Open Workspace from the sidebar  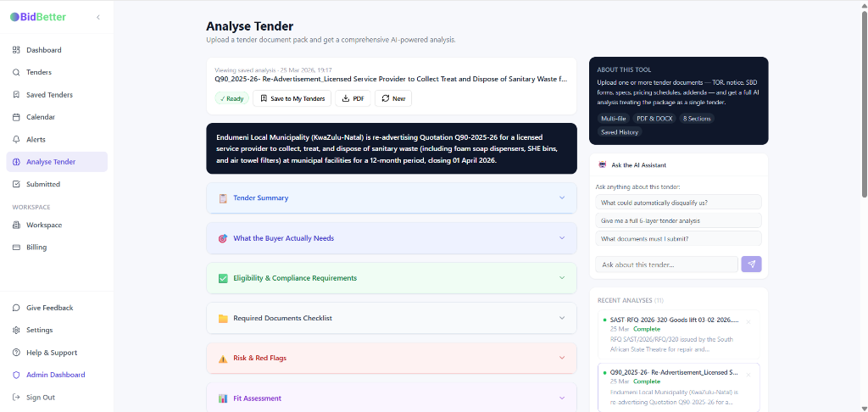click(57, 225)
